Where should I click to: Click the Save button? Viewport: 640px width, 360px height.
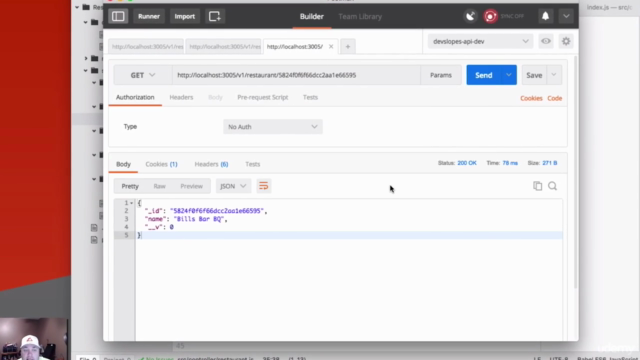tap(534, 75)
